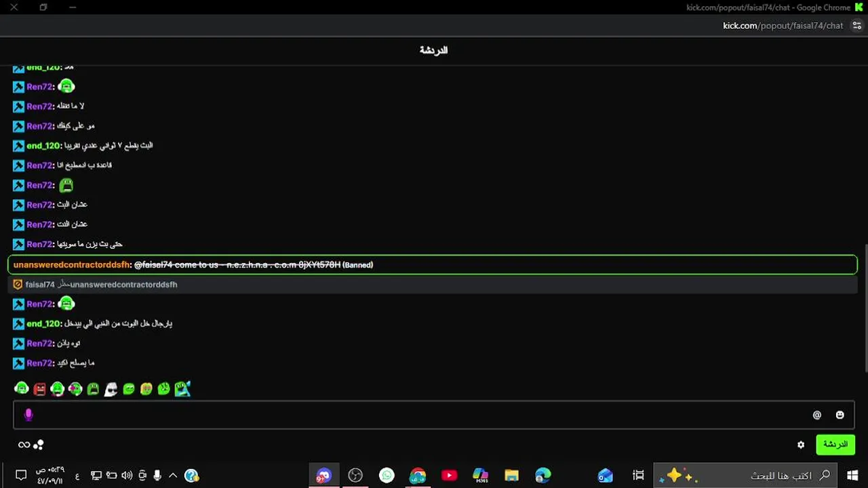
Task: Open battery status tray icon
Action: coord(111,475)
